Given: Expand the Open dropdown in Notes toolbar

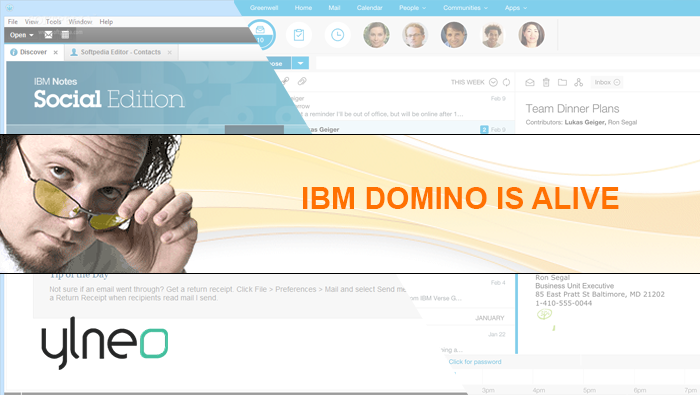Looking at the screenshot, I should 21,35.
